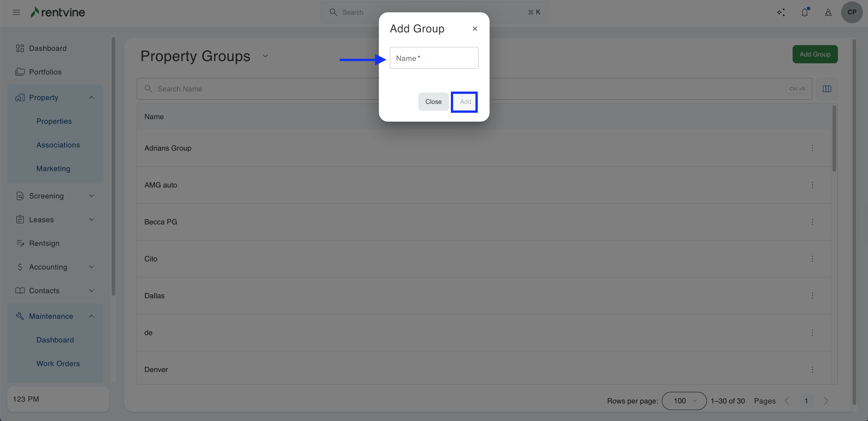This screenshot has height=421, width=868.
Task: Open Work Orders under Maintenance
Action: (x=58, y=363)
